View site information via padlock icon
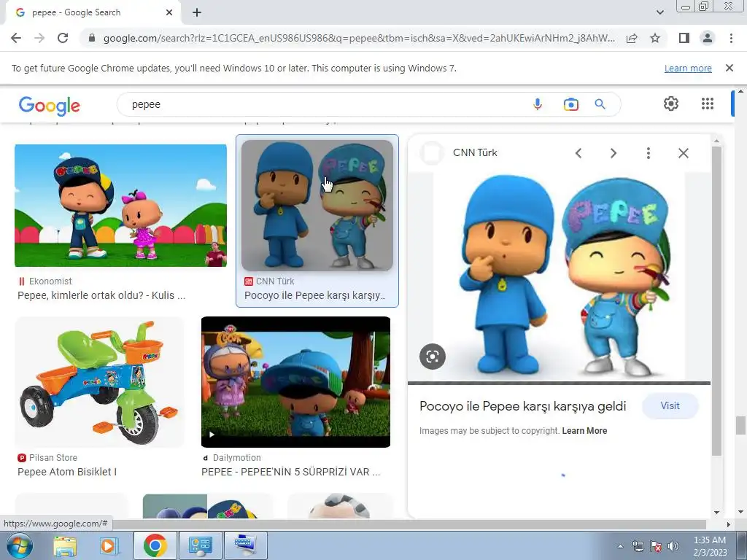747x560 pixels. click(92, 38)
